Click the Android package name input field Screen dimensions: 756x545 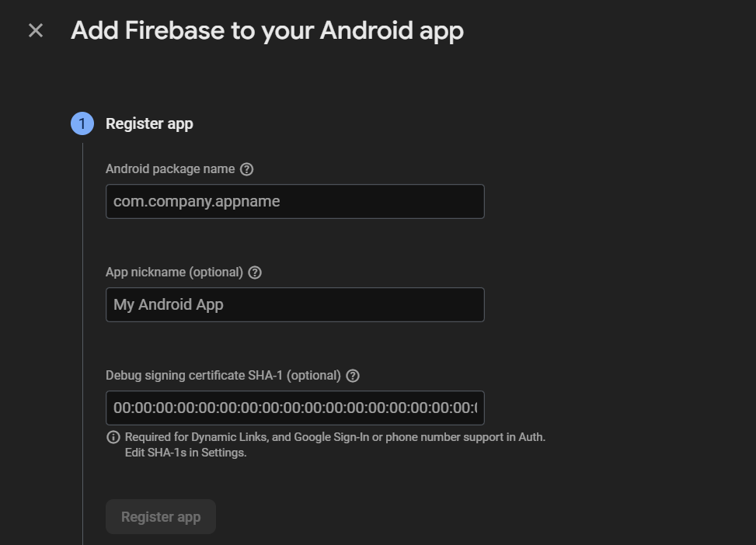[295, 200]
